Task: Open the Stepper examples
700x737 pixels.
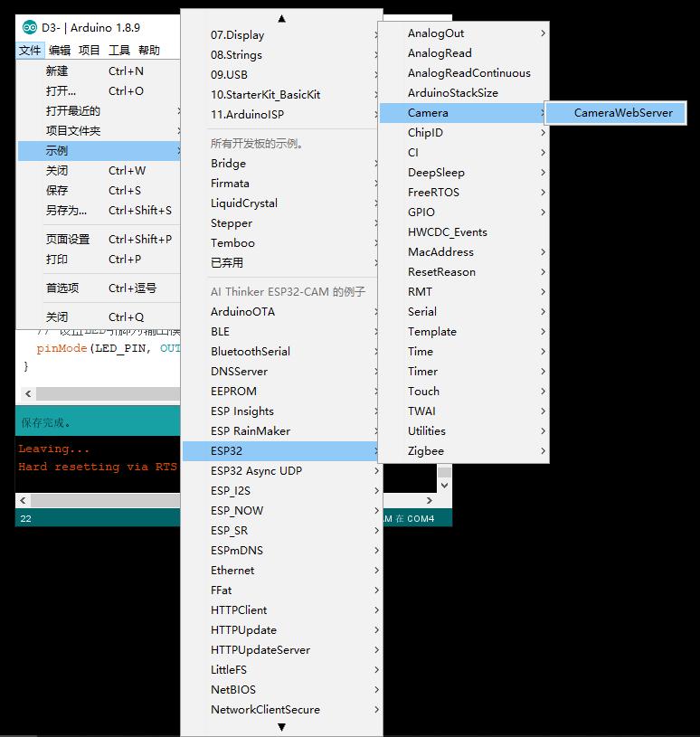Action: [281, 223]
